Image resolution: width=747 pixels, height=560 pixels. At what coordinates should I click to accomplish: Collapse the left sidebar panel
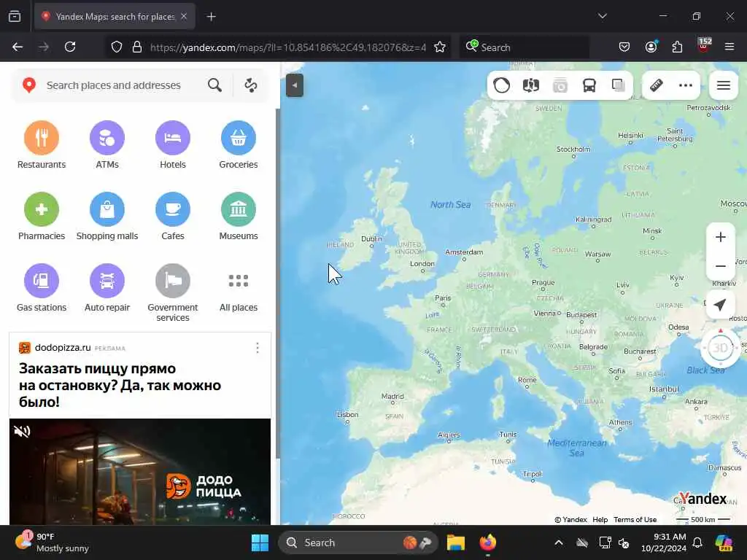click(295, 85)
